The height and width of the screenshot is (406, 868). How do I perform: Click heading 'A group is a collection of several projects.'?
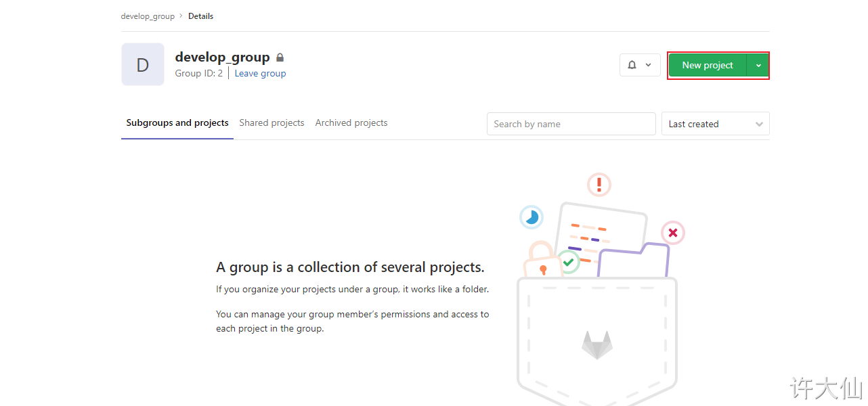(350, 267)
